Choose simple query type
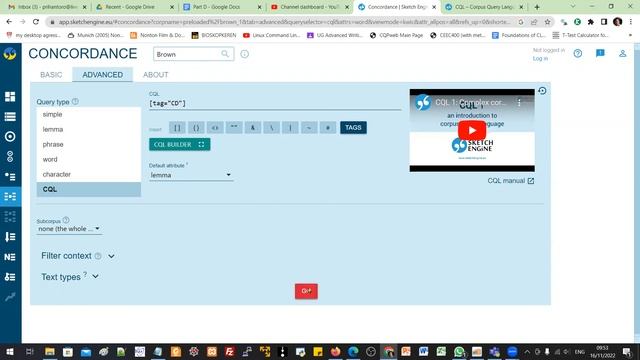Viewport: 640px width, 360px height. click(x=89, y=114)
